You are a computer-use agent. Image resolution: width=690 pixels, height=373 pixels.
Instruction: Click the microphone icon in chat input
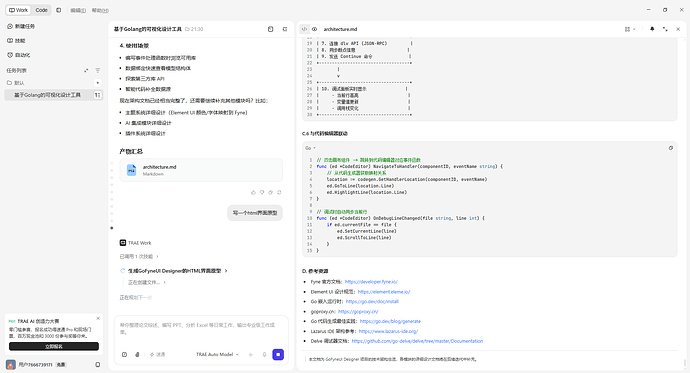pyautogui.click(x=264, y=355)
